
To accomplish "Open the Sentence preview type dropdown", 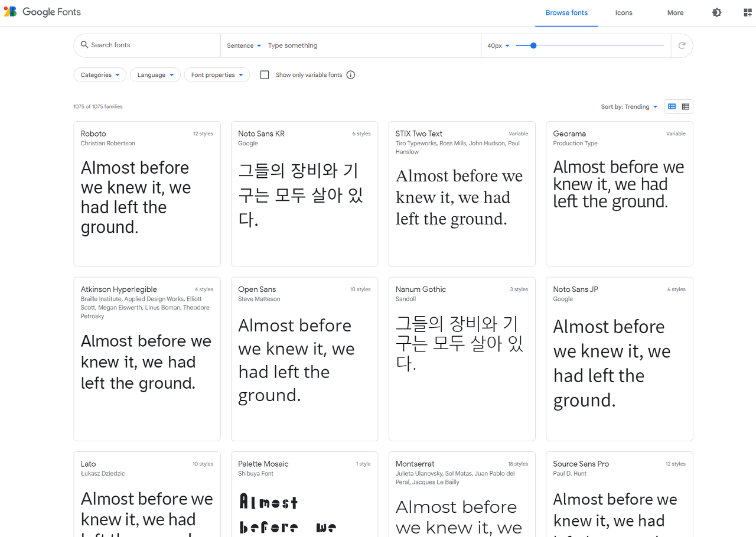I will [244, 45].
